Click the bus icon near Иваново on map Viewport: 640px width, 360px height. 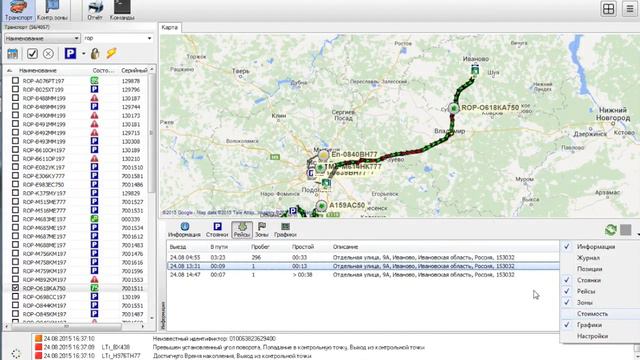click(475, 69)
